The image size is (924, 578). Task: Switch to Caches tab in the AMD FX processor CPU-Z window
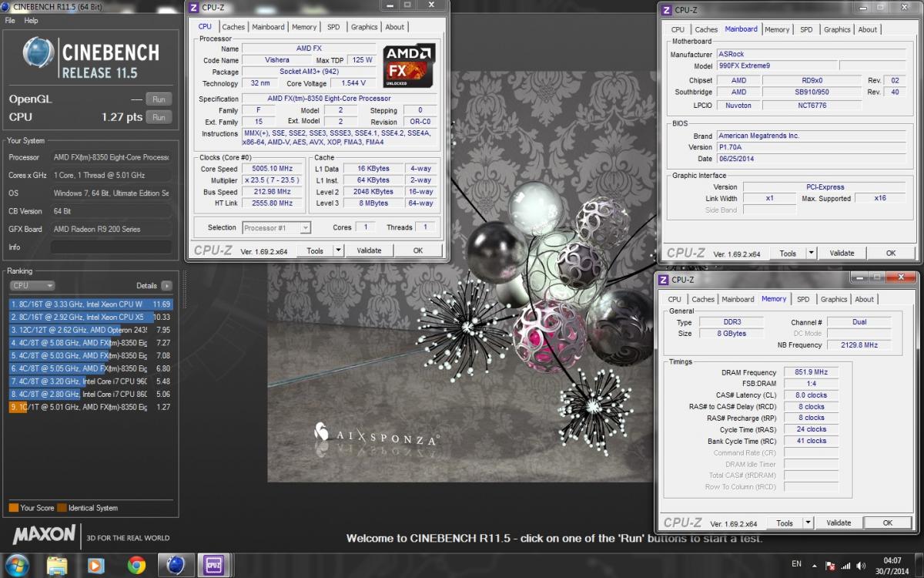pos(233,27)
